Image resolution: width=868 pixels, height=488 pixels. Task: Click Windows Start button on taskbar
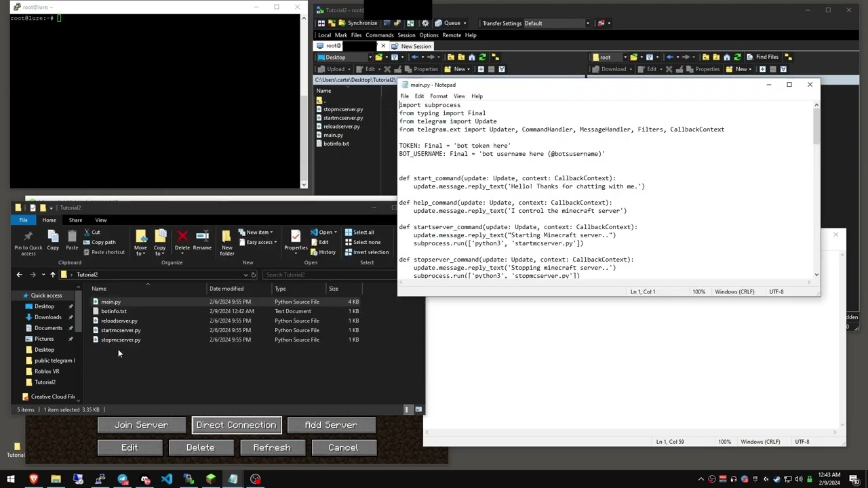click(x=11, y=479)
